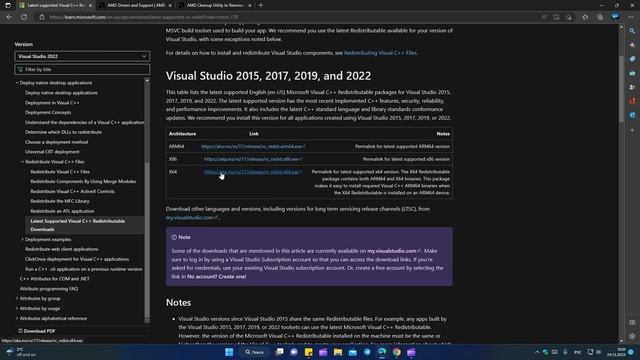Screen dimensions: 640x360
Task: Close the Latest supported Visual C++ tab
Action: (x=91, y=5)
